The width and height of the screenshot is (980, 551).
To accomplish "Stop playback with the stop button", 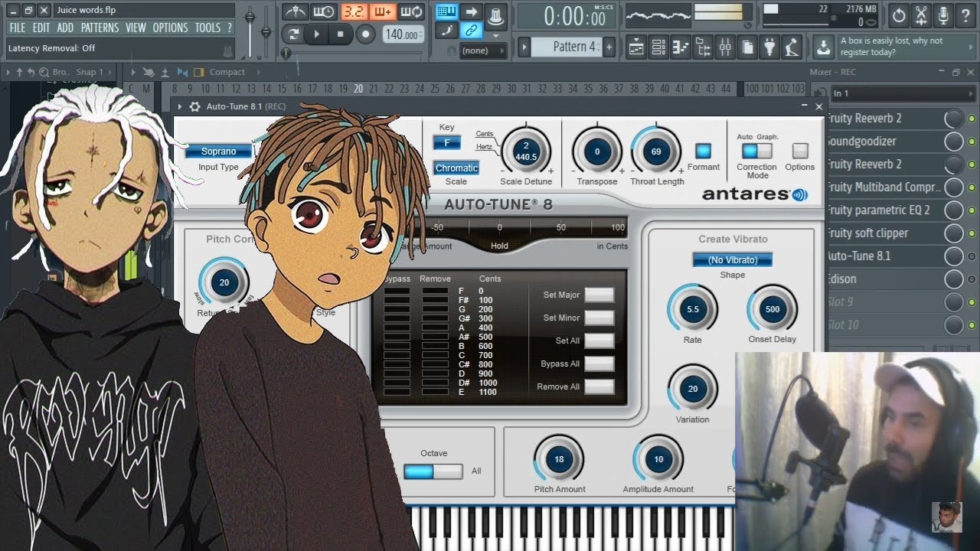I will tap(341, 34).
